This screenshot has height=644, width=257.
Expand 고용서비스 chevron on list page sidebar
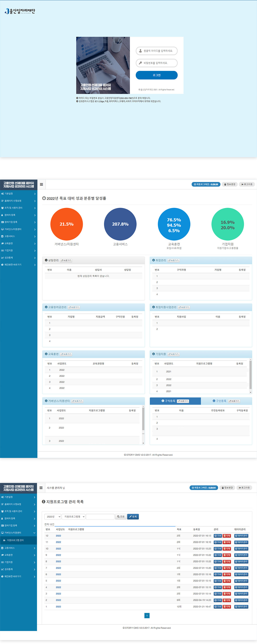[34, 548]
